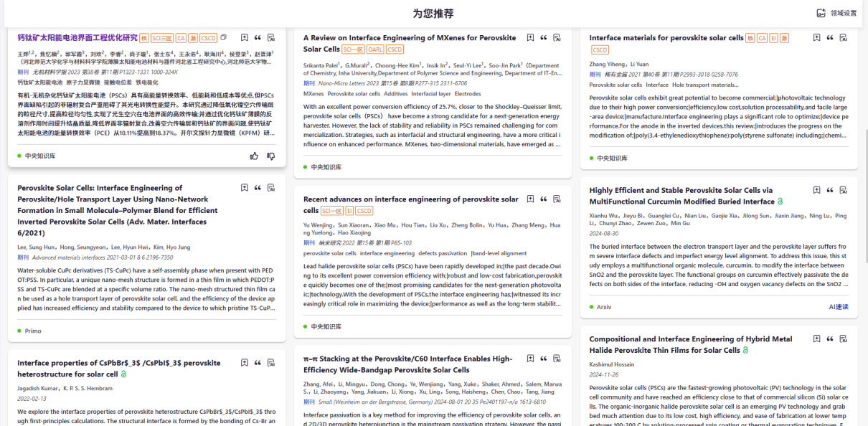This screenshot has height=426, width=868.
Task: Bookmark the MXenes review article
Action: tap(530, 38)
